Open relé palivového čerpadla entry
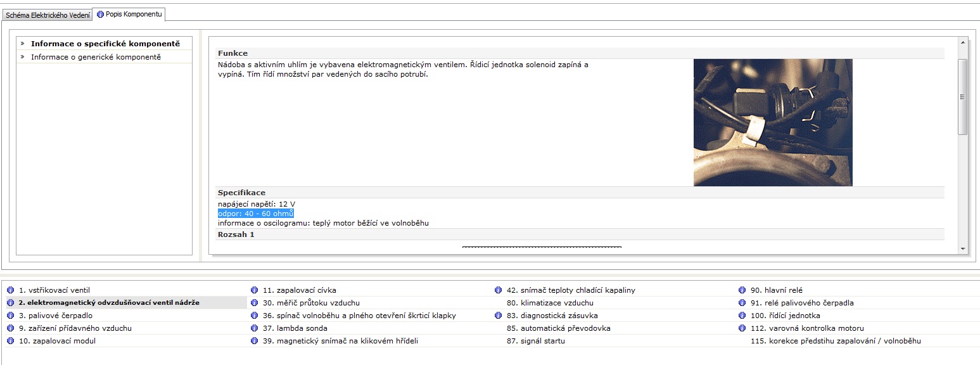 click(801, 303)
